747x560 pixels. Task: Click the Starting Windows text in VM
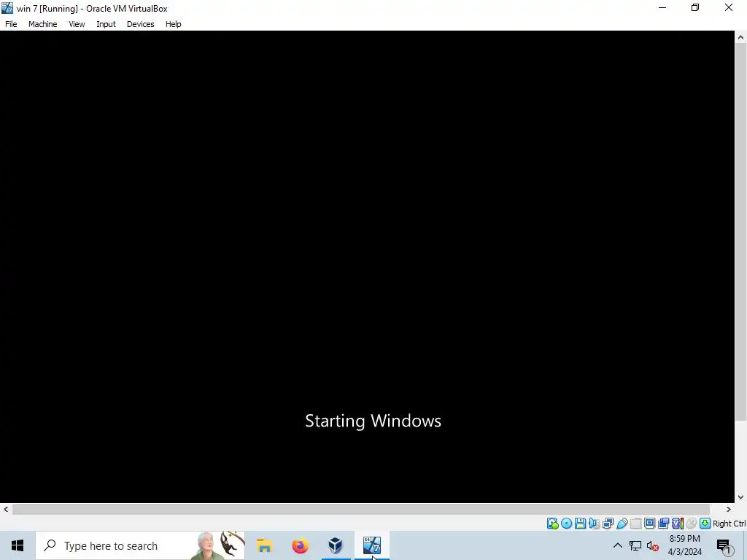[x=373, y=421]
